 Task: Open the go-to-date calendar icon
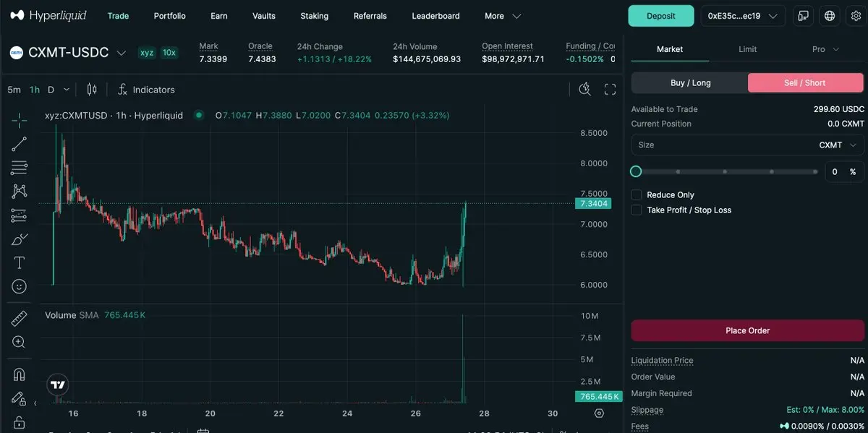[x=203, y=432]
